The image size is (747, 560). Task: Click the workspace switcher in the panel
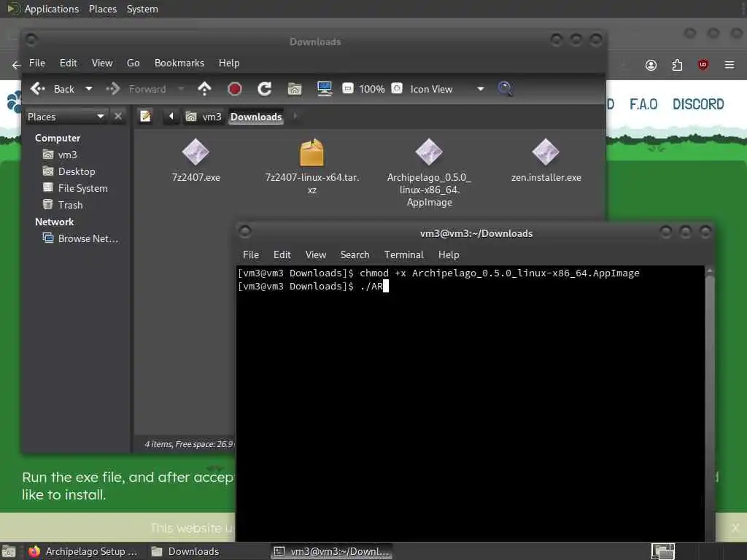click(x=662, y=551)
